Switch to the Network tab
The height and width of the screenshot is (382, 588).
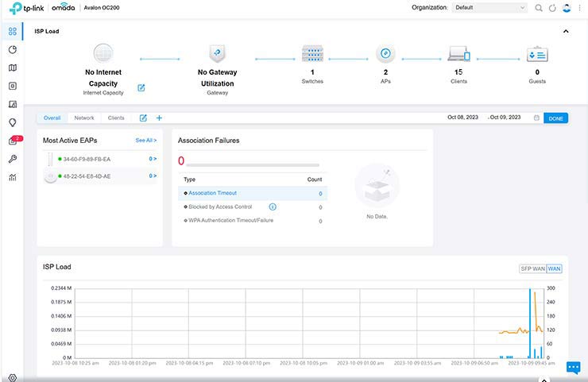coord(84,118)
